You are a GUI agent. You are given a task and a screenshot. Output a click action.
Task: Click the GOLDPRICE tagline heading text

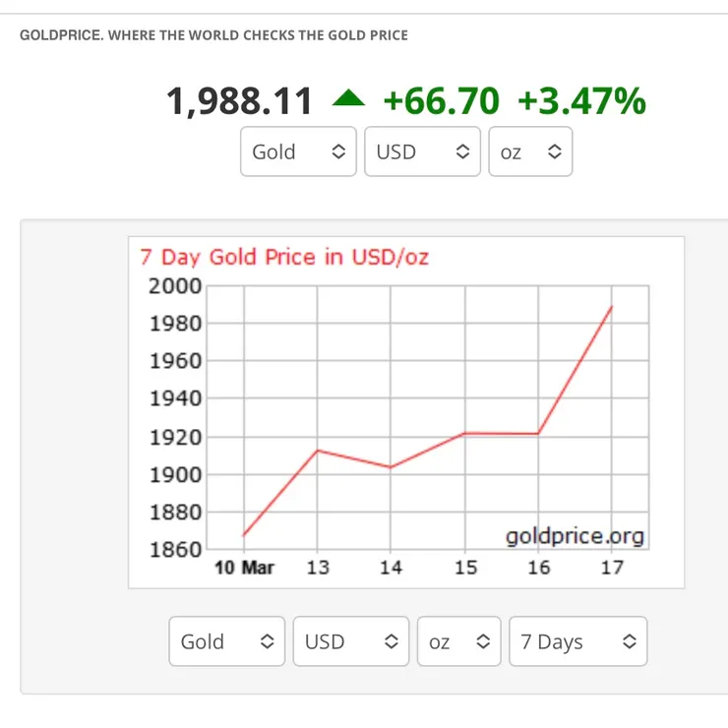[x=213, y=35]
